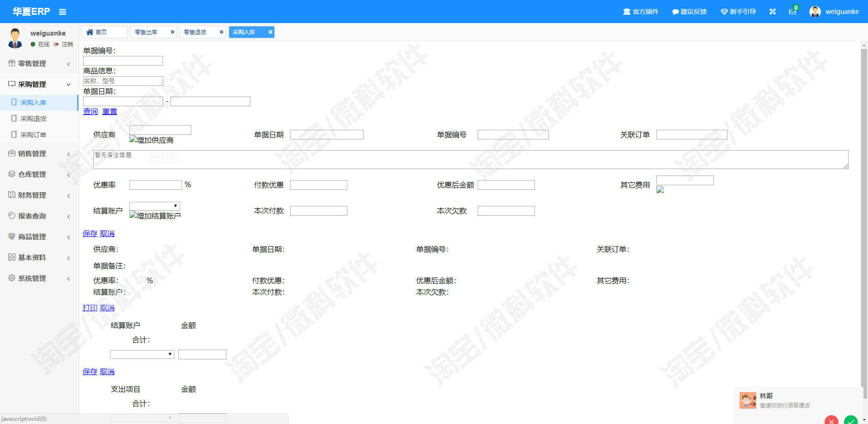
Task: Open the mail notifications icon
Action: tap(793, 12)
